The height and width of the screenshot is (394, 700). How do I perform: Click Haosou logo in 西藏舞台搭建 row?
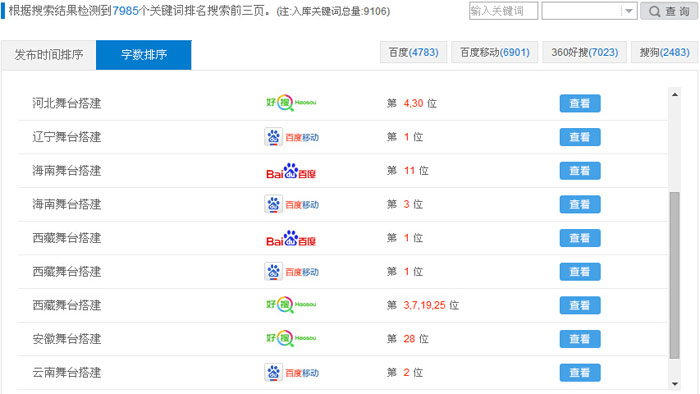click(291, 305)
